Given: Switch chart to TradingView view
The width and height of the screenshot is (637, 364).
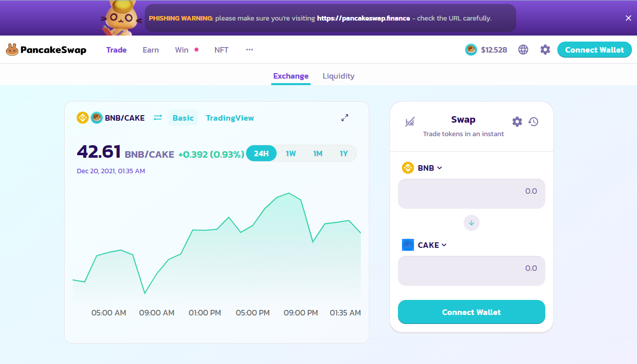Looking at the screenshot, I should [230, 118].
